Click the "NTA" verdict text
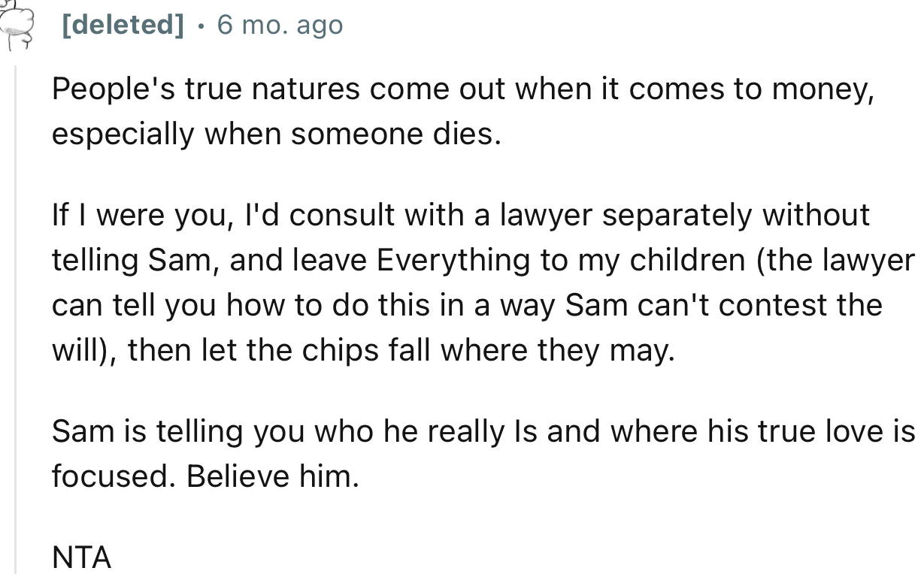The width and height of the screenshot is (924, 574). click(x=81, y=557)
